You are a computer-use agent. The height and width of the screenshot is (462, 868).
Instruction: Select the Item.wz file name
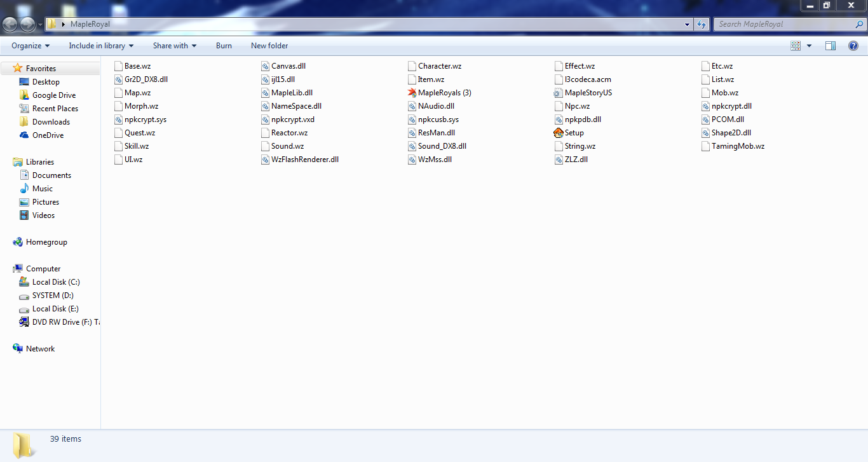(431, 79)
